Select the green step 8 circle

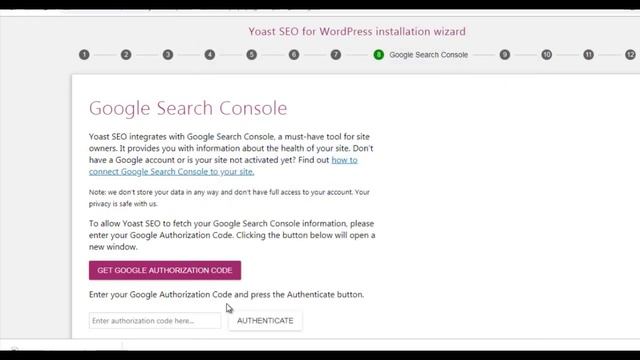[x=379, y=55]
